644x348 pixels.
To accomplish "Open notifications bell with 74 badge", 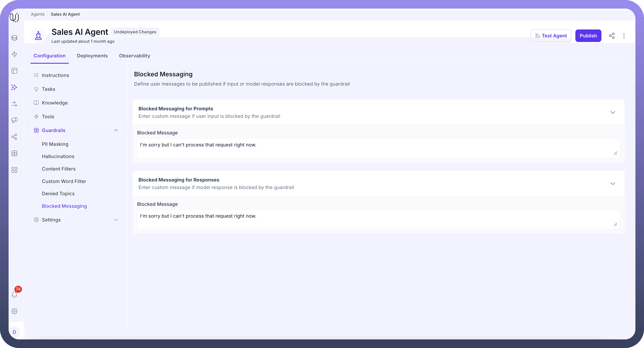I will [x=14, y=294].
